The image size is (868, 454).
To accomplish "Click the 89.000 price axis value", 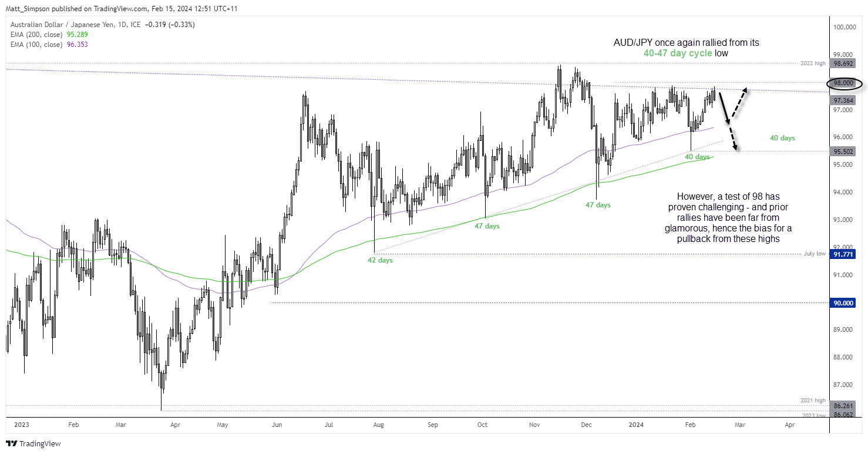I will coord(843,329).
